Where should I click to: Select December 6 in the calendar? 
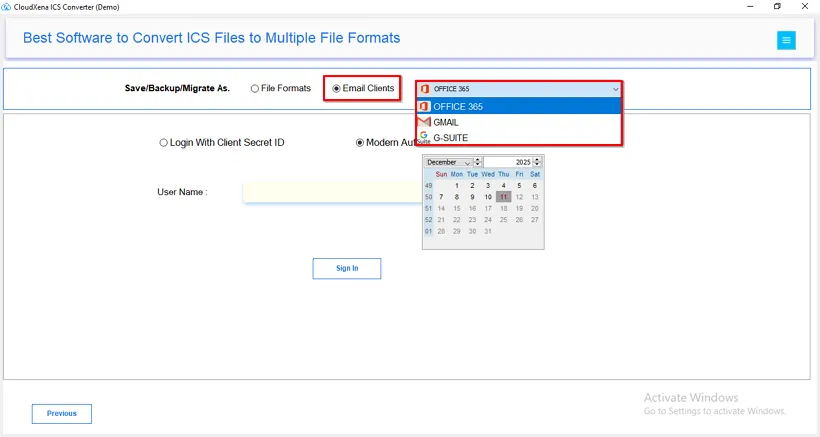click(534, 186)
